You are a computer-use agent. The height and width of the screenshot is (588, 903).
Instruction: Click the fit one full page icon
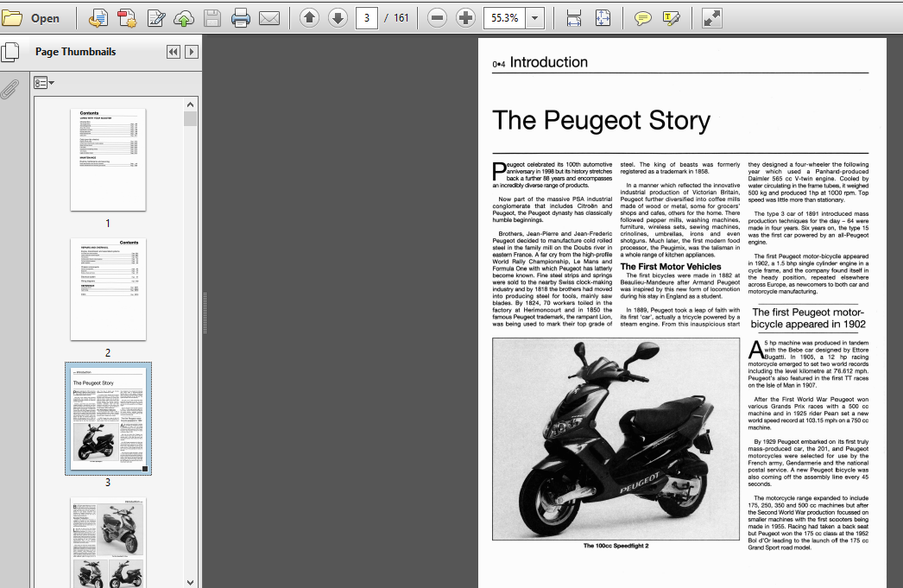tap(603, 18)
